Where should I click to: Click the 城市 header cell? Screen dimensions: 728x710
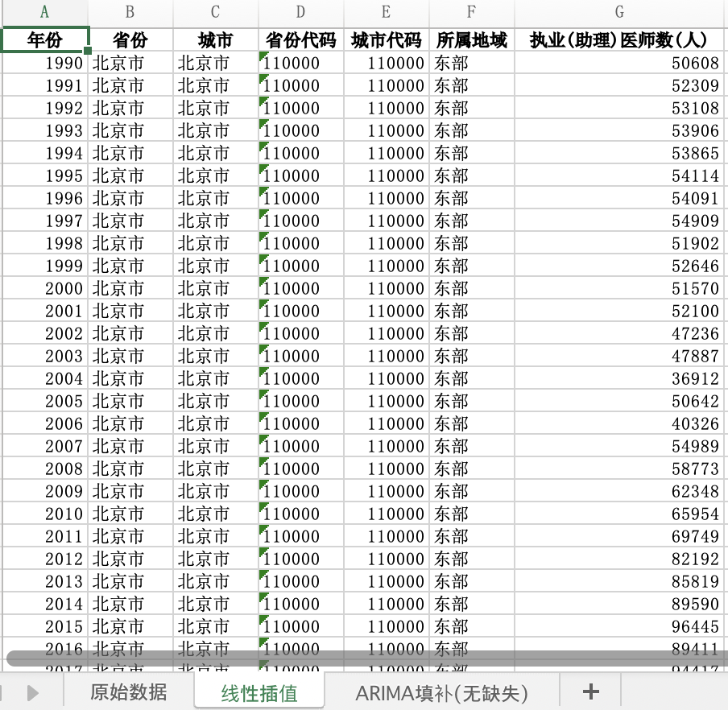(216, 40)
